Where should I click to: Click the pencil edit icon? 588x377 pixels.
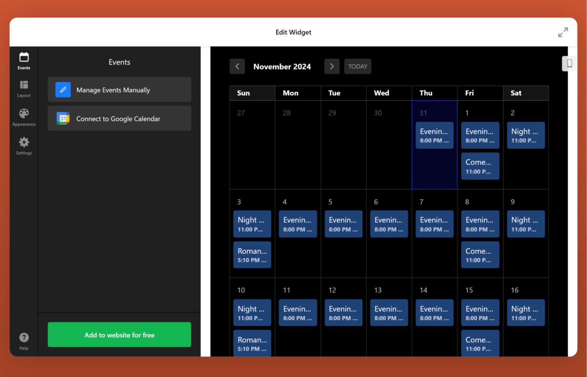point(63,90)
